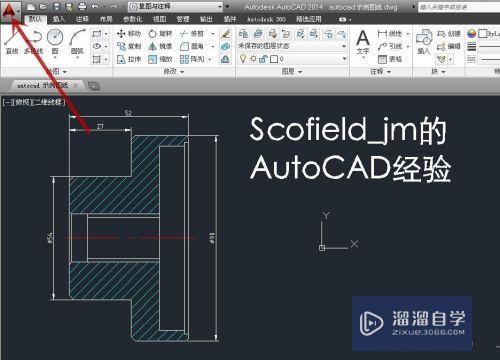Viewport: 500px width, 360px height.
Task: Select the Circle (圆) drawing tool
Action: (55, 41)
